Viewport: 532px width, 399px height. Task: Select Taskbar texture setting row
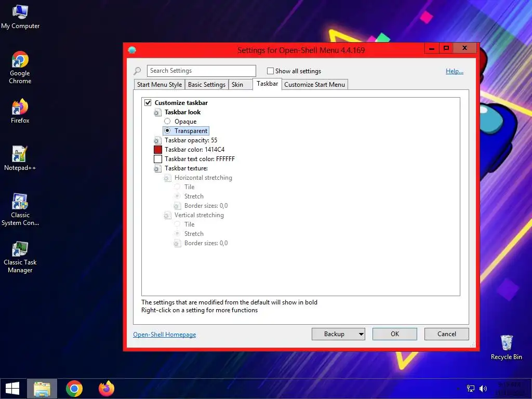tap(186, 168)
